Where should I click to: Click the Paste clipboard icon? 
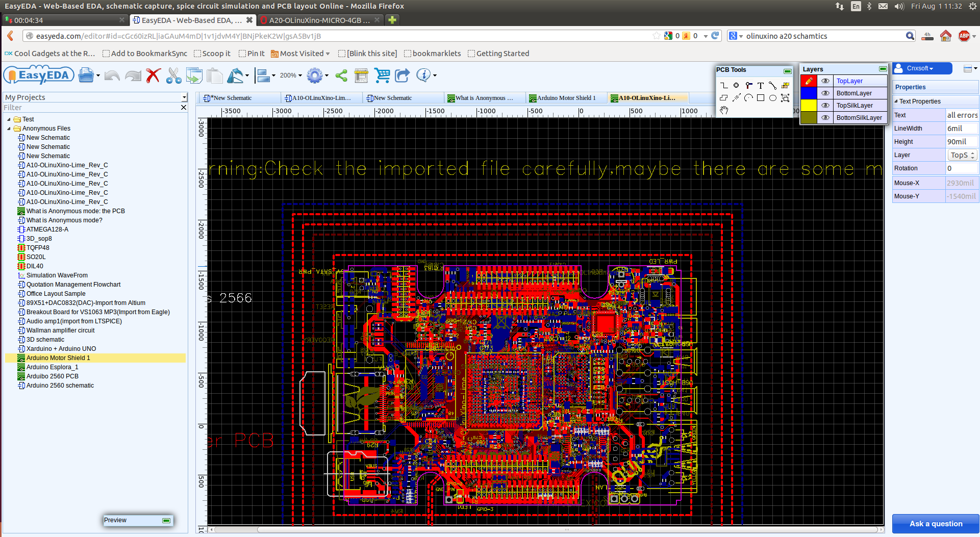pyautogui.click(x=214, y=76)
